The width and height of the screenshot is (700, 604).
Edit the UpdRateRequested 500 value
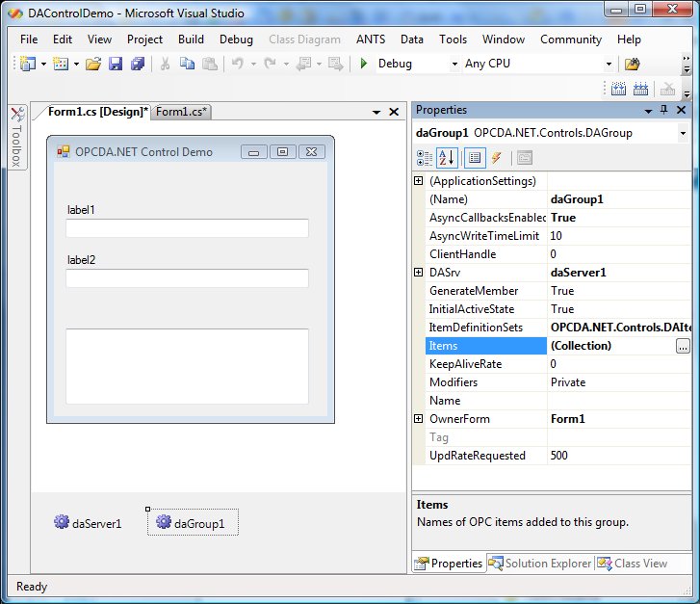[619, 456]
